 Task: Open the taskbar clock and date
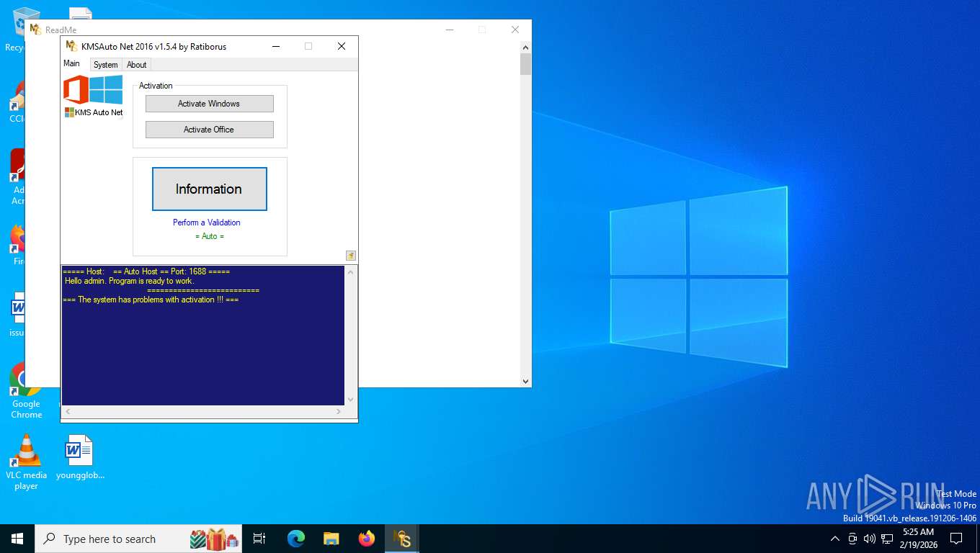pyautogui.click(x=918, y=539)
